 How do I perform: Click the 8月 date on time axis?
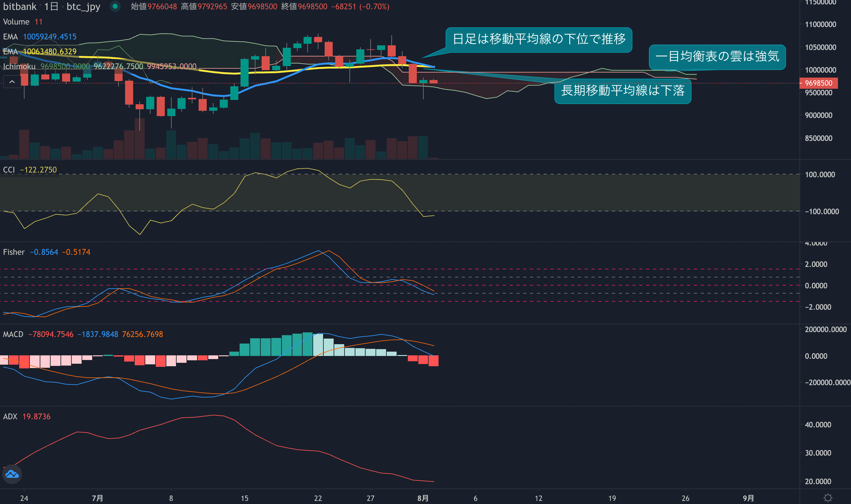[423, 498]
